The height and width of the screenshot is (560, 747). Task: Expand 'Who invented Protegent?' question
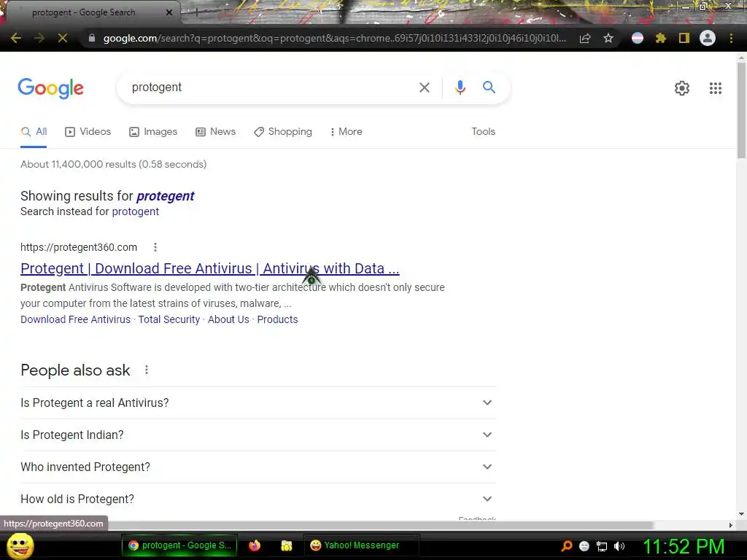(258, 467)
